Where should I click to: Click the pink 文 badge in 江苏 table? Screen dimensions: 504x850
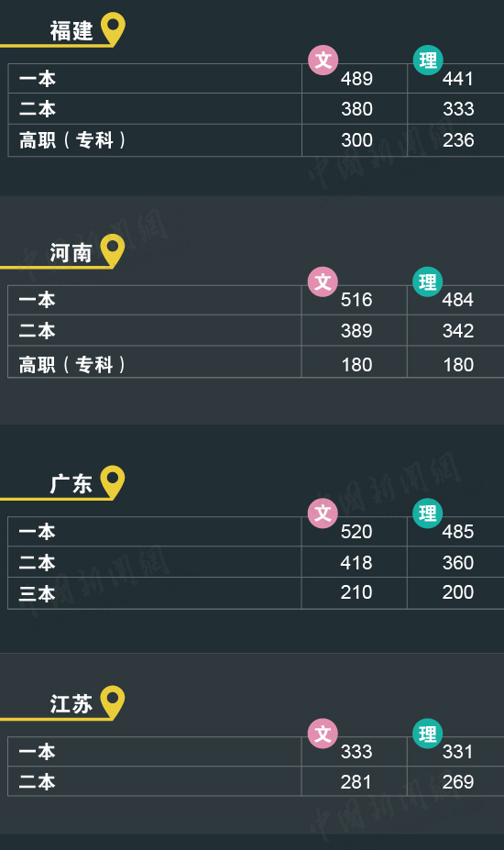[x=323, y=734]
